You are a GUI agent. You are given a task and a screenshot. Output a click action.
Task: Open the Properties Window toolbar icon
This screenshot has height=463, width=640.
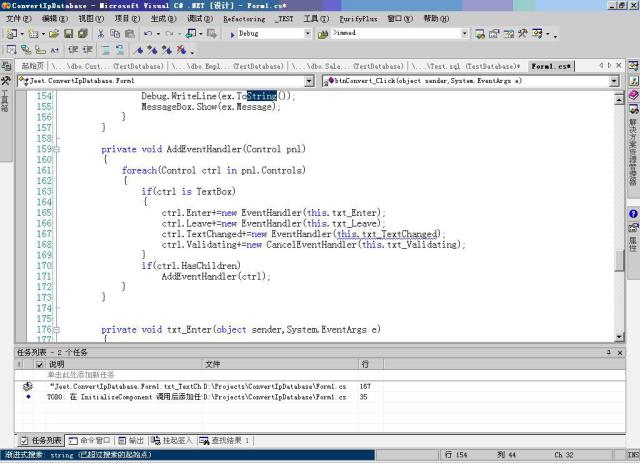coord(494,34)
